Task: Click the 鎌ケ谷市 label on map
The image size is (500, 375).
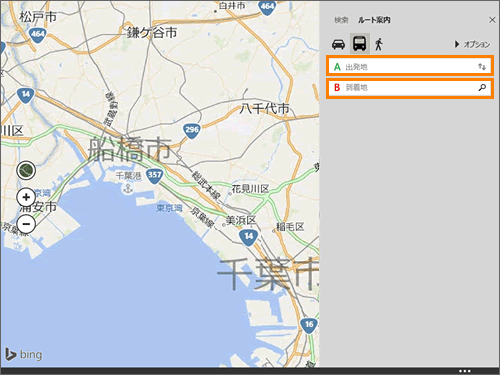Action: tap(152, 33)
